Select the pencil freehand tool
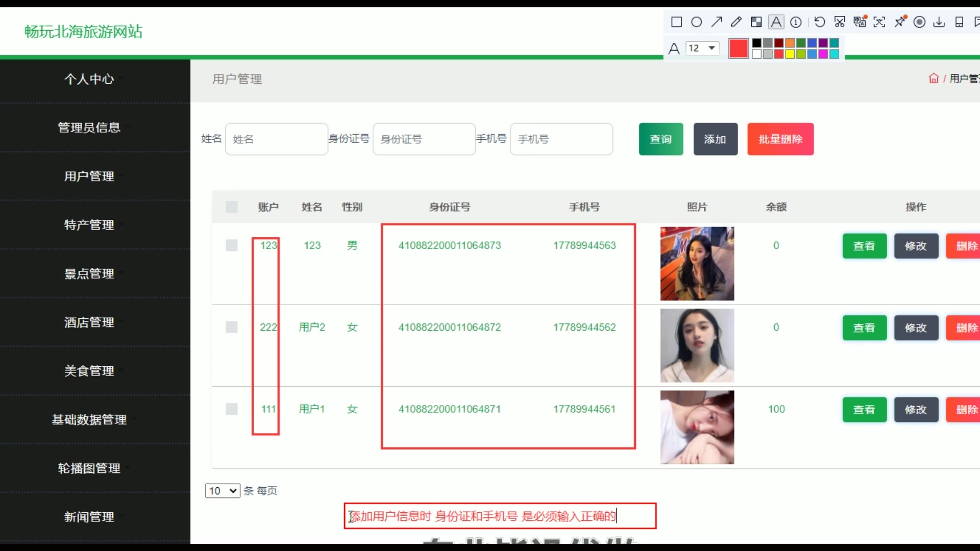The height and width of the screenshot is (551, 980). [736, 22]
